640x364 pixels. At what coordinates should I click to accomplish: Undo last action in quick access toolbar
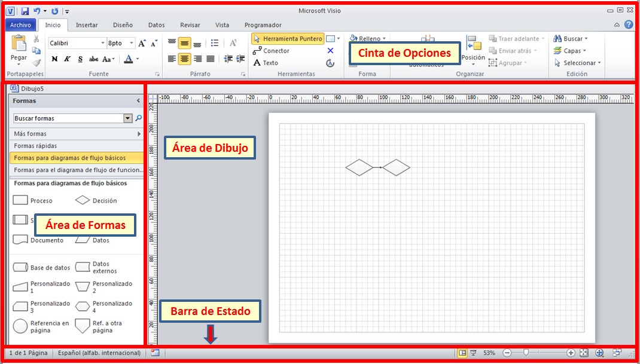[36, 11]
